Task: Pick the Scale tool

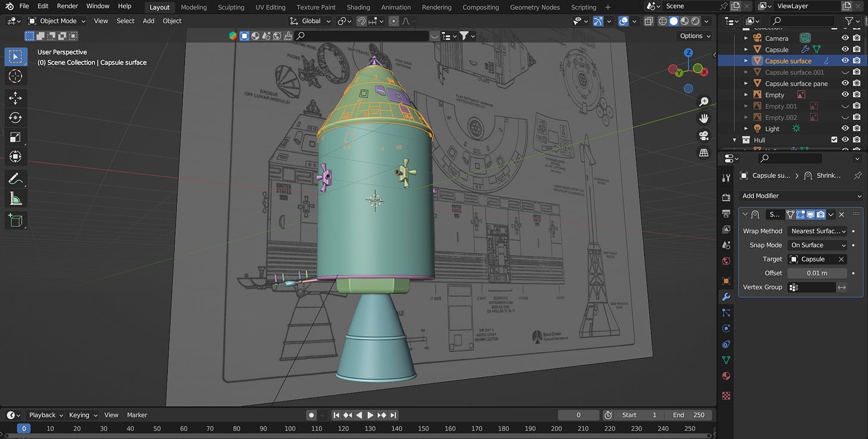Action: click(x=15, y=138)
